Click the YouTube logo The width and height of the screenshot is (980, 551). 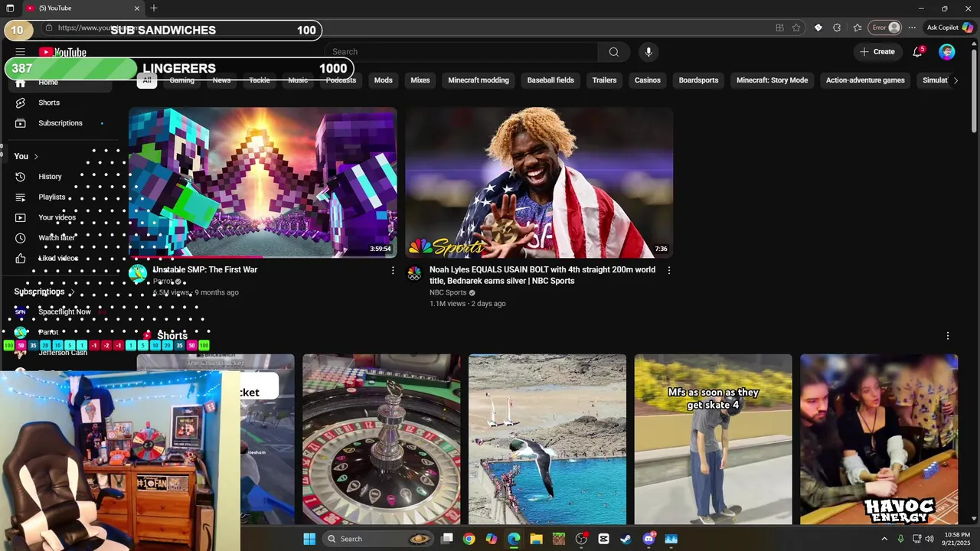(x=63, y=52)
